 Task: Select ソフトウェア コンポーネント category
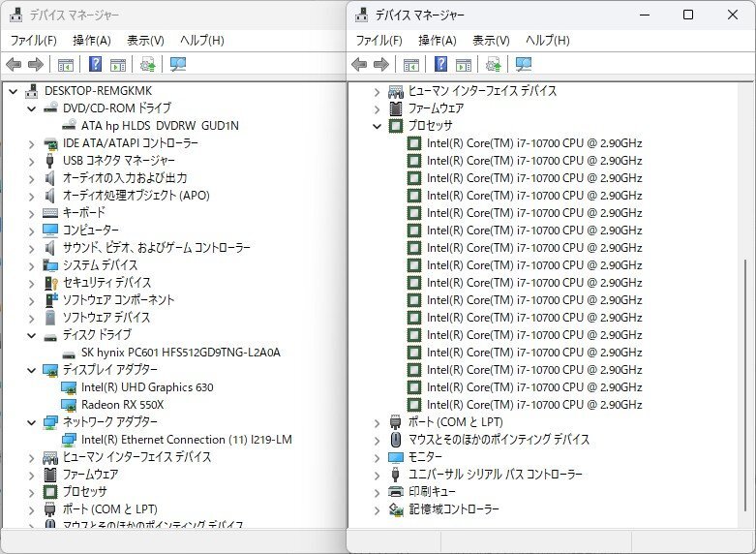(x=119, y=299)
